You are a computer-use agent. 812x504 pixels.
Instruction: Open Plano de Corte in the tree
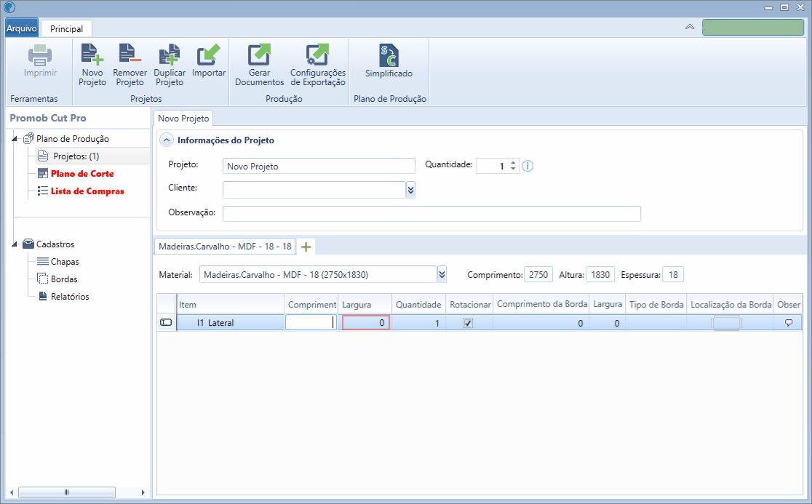(x=81, y=174)
